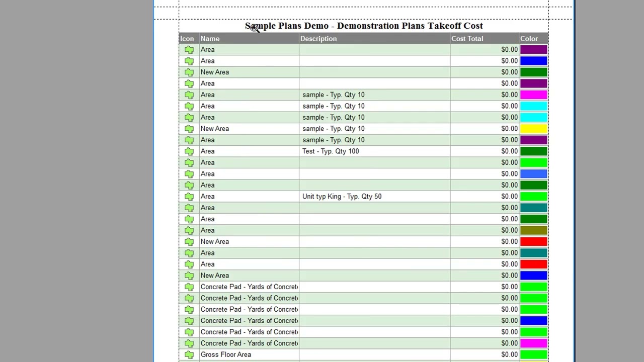Click the green swatch in the Unit typ King row
This screenshot has height=362, width=644.
point(534,197)
